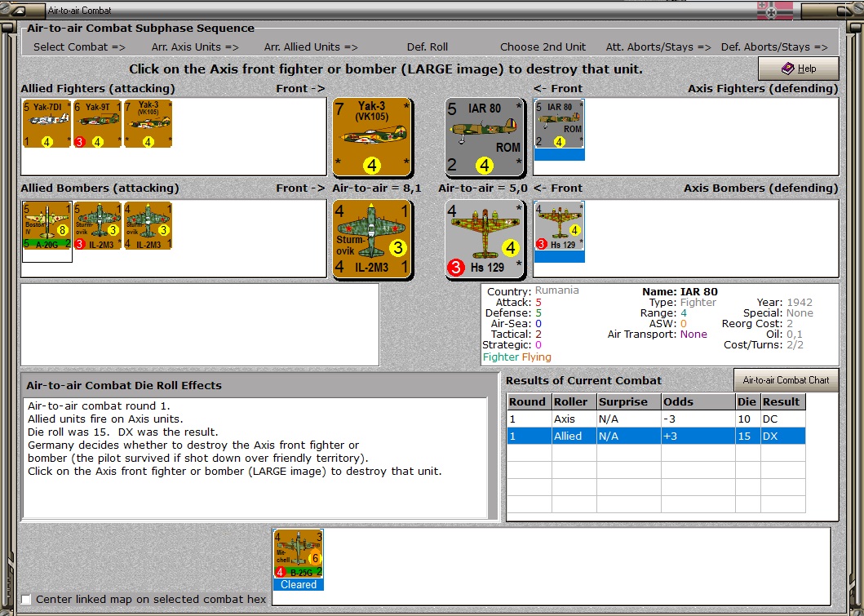Screen dimensions: 864x616
Task: Click the Def. Aborts/Stays subphase step
Action: (x=774, y=47)
